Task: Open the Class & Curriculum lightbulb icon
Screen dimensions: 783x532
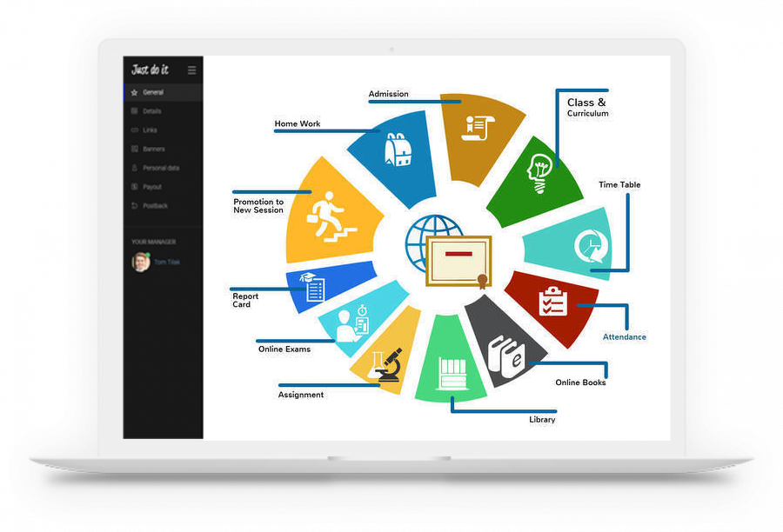Action: pos(540,175)
